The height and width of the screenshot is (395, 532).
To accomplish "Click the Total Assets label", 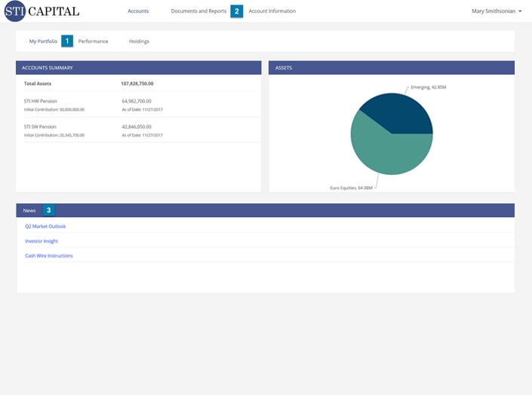I will pos(37,84).
